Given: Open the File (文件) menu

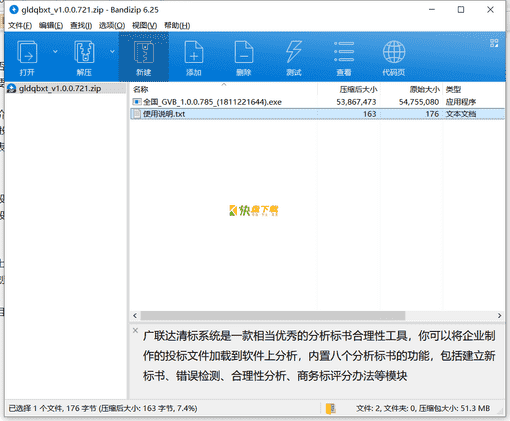Looking at the screenshot, I should [x=20, y=26].
